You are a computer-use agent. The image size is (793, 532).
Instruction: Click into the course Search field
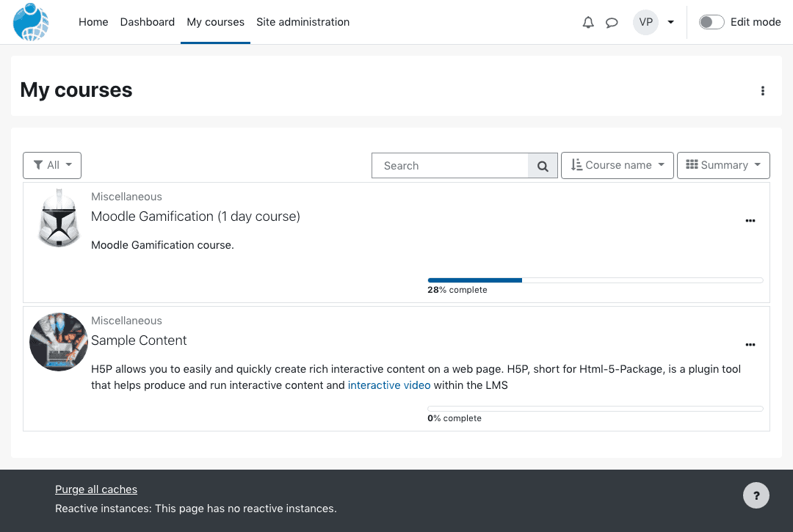pos(450,166)
